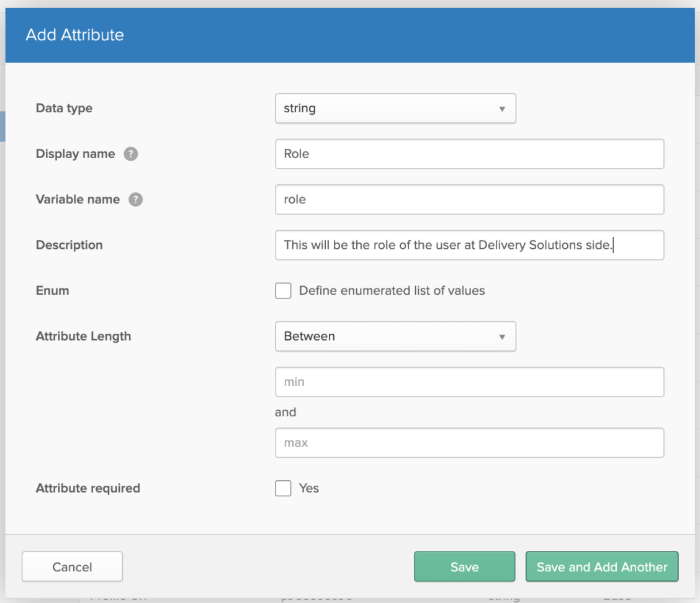Screen dimensions: 700x603
Task: Open the Variable name help icon
Action: tap(136, 200)
